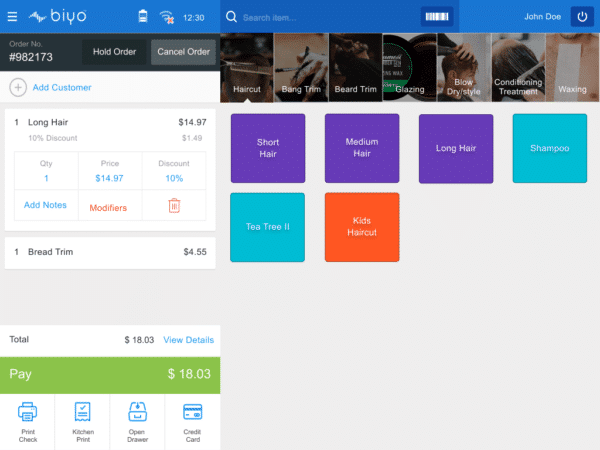
Task: Click the green Pay button
Action: [x=110, y=374]
